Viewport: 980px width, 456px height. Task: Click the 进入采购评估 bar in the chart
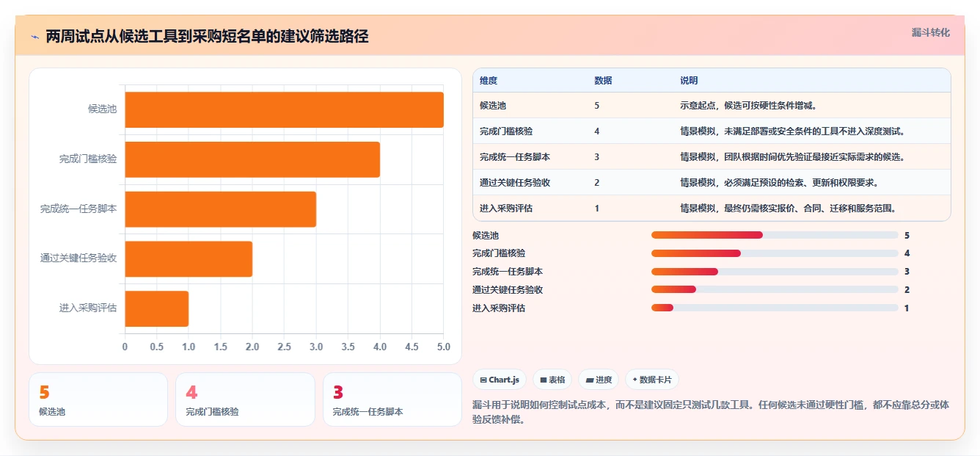[x=157, y=308]
